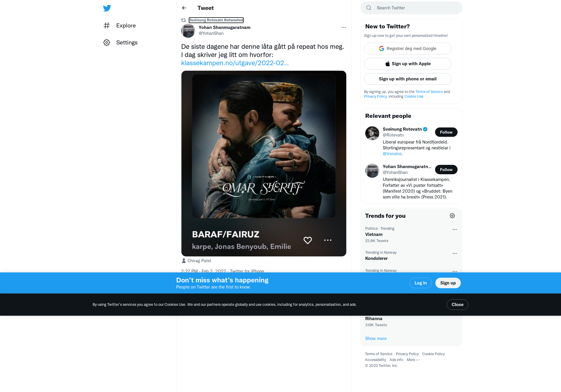Click the search magnifier icon
Image resolution: width=561 pixels, height=392 pixels.
tap(369, 8)
